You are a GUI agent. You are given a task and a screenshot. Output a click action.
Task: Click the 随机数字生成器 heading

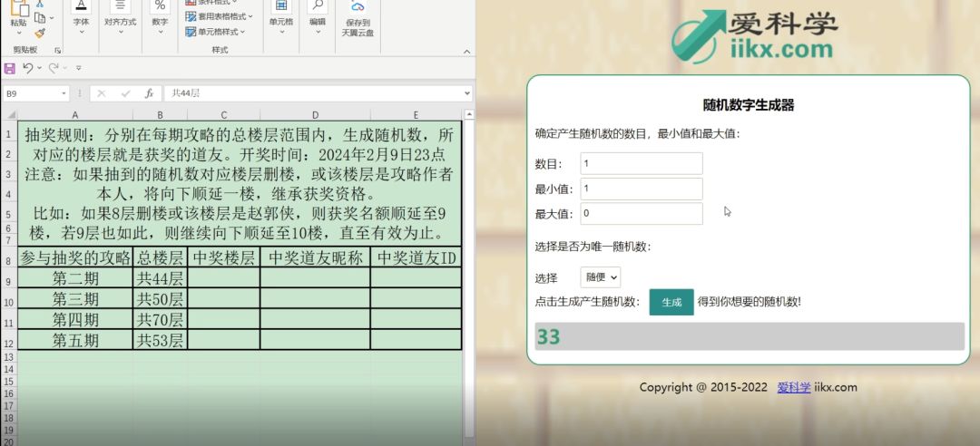pos(748,105)
